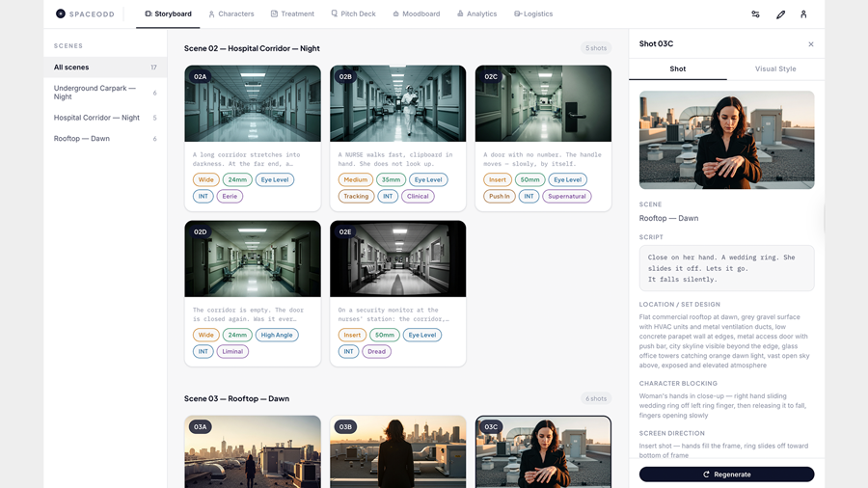
Task: Click the Rooftop — Dawn scene value in panel
Action: pyautogui.click(x=668, y=219)
